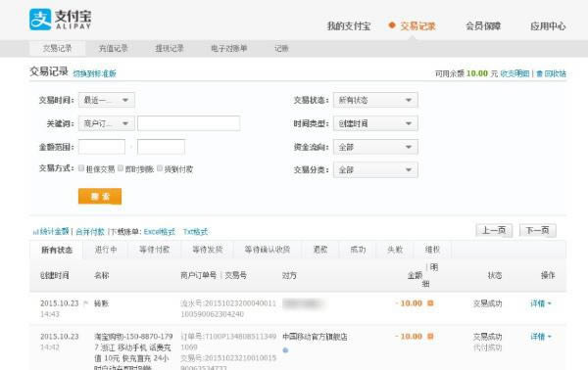Click the 合并付款 link

coord(90,231)
